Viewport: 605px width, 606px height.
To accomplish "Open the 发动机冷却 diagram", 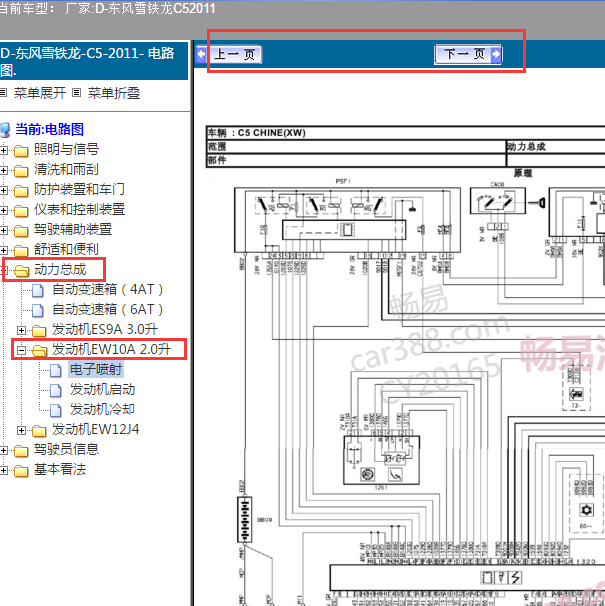I will tap(102, 410).
